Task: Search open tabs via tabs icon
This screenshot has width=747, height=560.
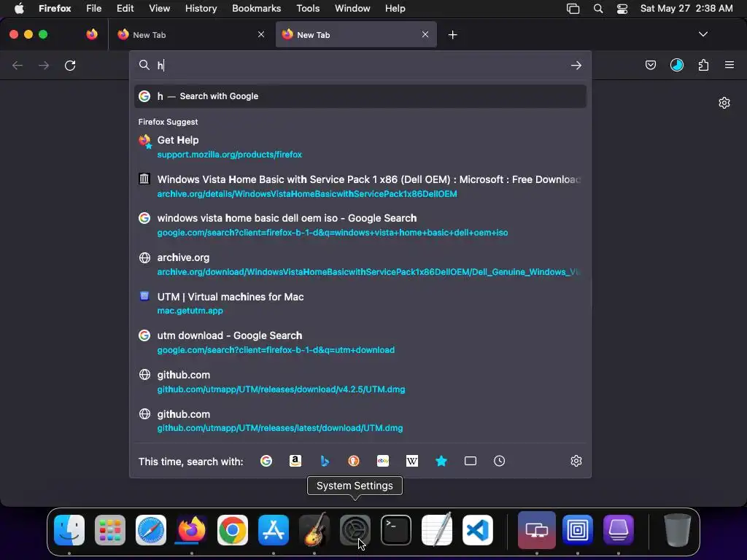Action: click(x=471, y=461)
